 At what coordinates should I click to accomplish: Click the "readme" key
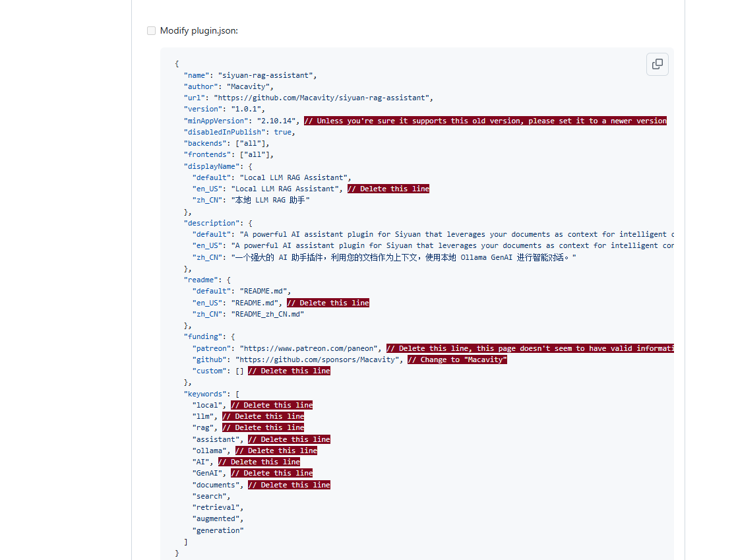tap(201, 280)
